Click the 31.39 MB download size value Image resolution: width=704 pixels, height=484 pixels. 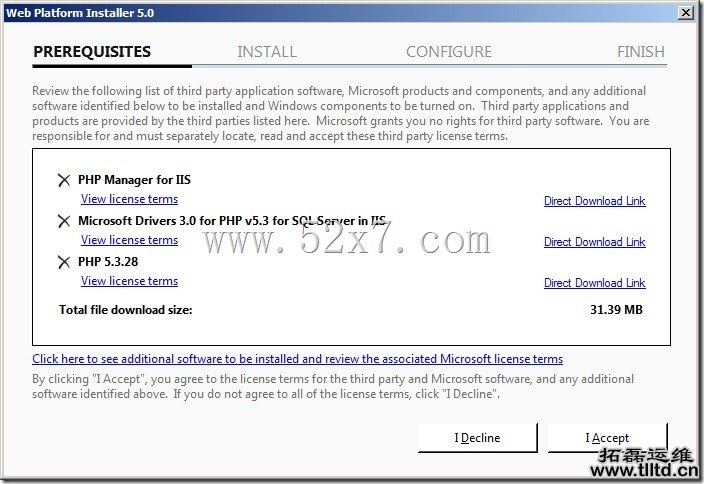(616, 309)
